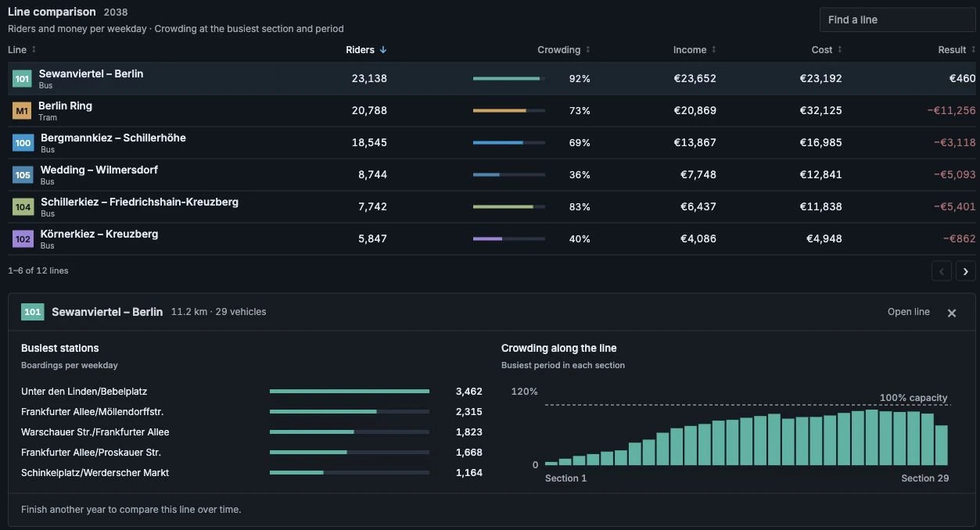
Task: Click the cost value €4,948
Action: pos(824,238)
